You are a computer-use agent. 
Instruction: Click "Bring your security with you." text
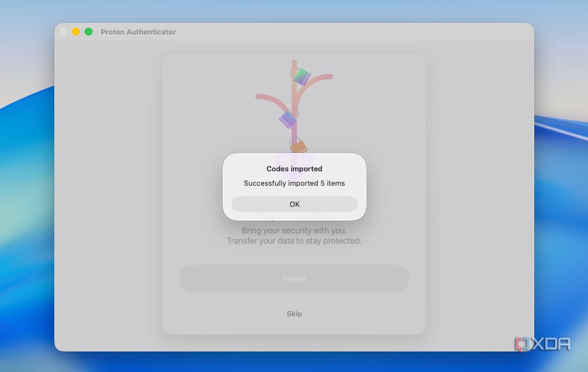(295, 231)
